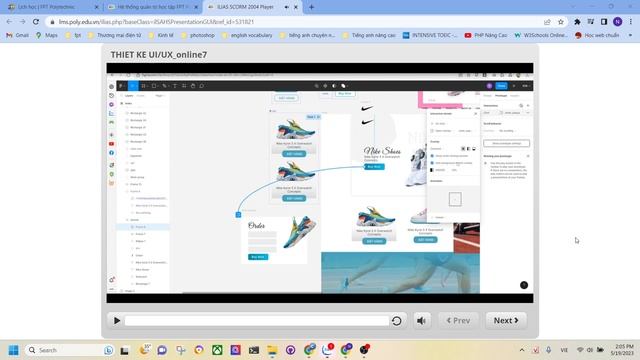The image size is (640, 360).
Task: Open the microphone tray icon
Action: pyautogui.click(x=549, y=350)
